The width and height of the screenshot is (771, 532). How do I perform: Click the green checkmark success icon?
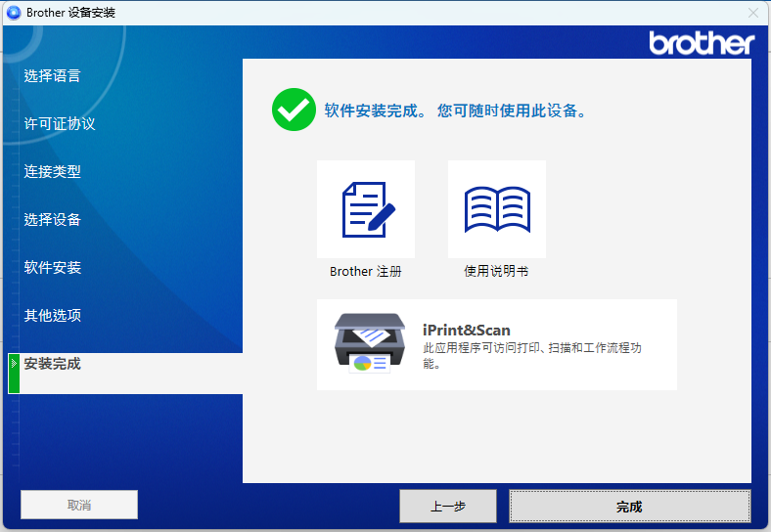click(x=294, y=110)
